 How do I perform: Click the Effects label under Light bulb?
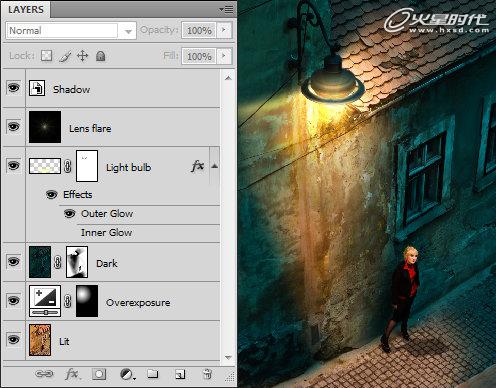point(78,194)
